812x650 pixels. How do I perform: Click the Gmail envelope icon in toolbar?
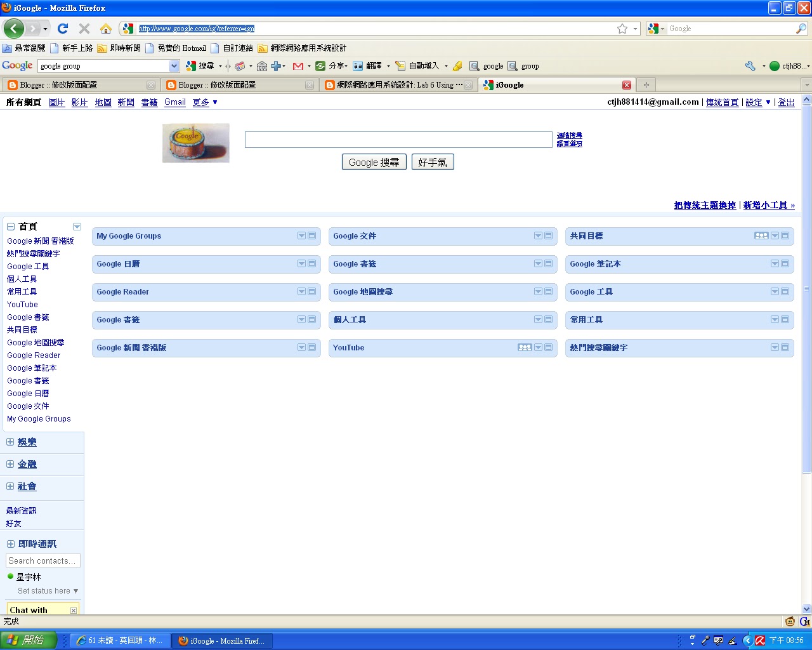(298, 66)
